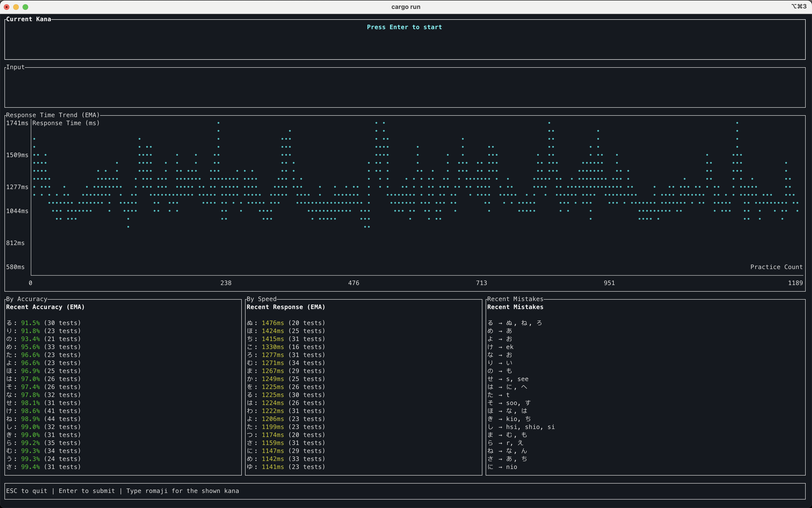The height and width of the screenshot is (508, 812).
Task: Select the ろ 1277ms speed row
Action: 286,355
